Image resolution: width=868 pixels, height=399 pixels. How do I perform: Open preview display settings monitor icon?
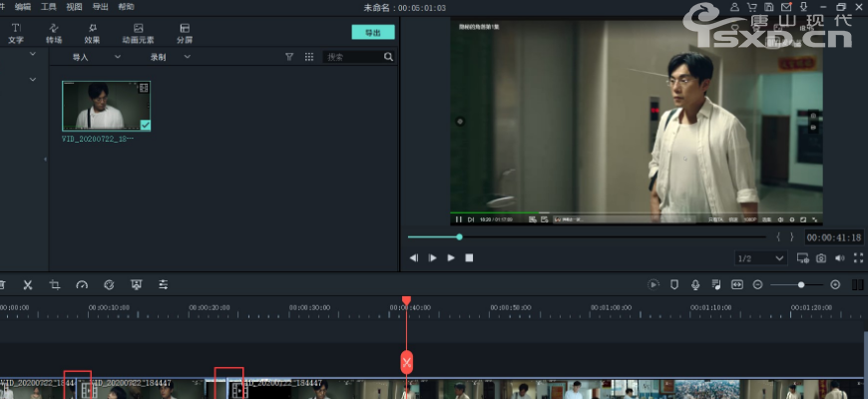802,258
